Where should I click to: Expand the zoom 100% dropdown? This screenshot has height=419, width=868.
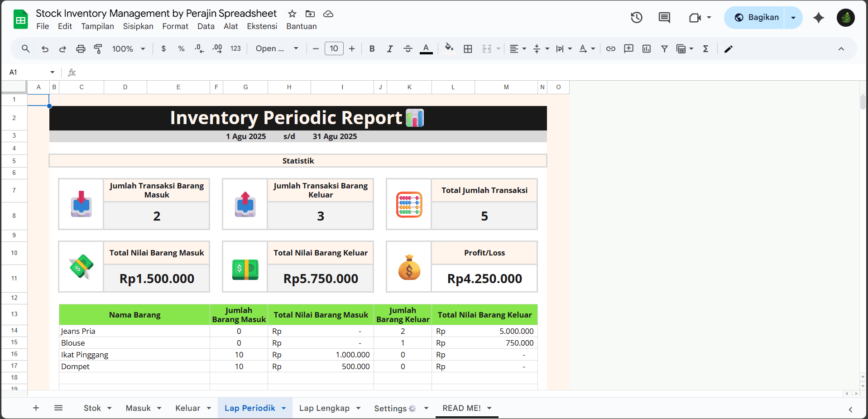[x=129, y=49]
